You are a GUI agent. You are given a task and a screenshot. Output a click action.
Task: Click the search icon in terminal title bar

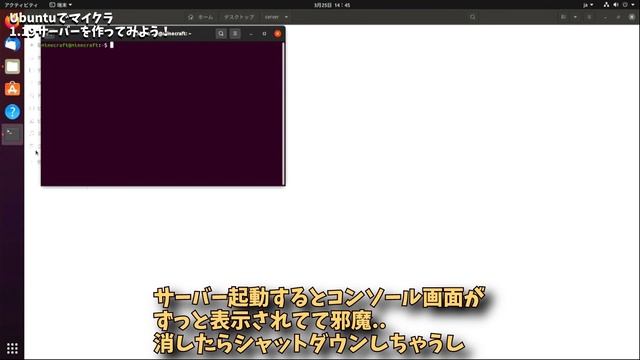pos(221,34)
